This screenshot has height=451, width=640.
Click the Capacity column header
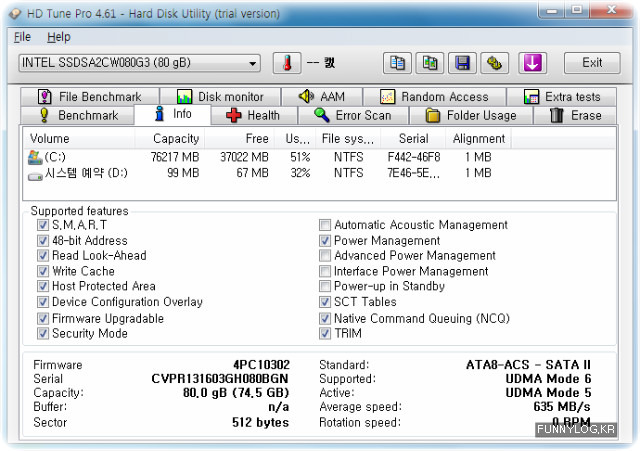170,139
